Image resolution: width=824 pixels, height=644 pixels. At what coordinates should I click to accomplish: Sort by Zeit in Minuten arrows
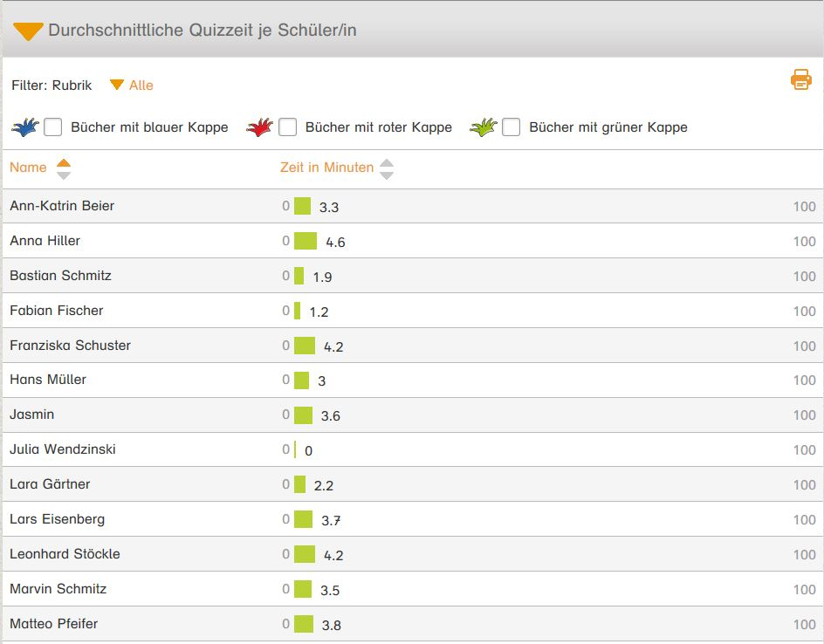click(387, 168)
